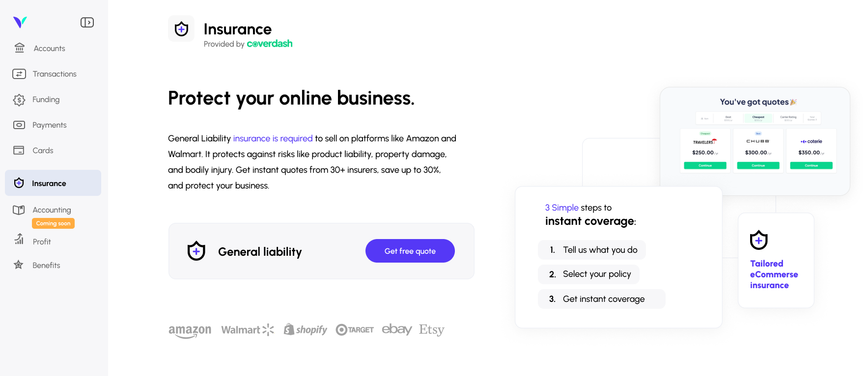Screen dimensions: 868x376
Task: Click the Payments icon in sidebar
Action: click(x=19, y=125)
